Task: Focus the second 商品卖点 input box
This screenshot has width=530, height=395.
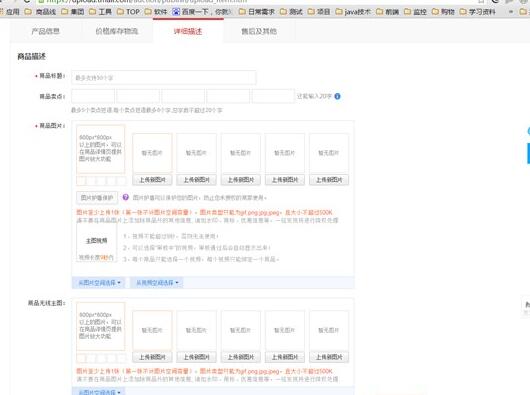Action: [138, 96]
